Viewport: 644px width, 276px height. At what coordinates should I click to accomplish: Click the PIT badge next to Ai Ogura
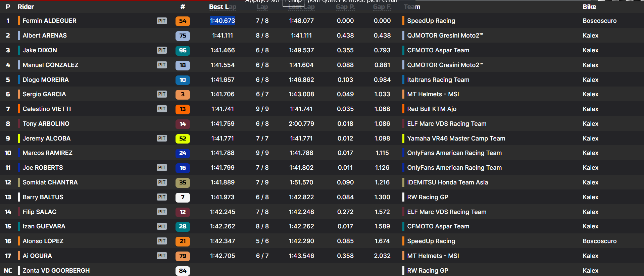click(162, 256)
